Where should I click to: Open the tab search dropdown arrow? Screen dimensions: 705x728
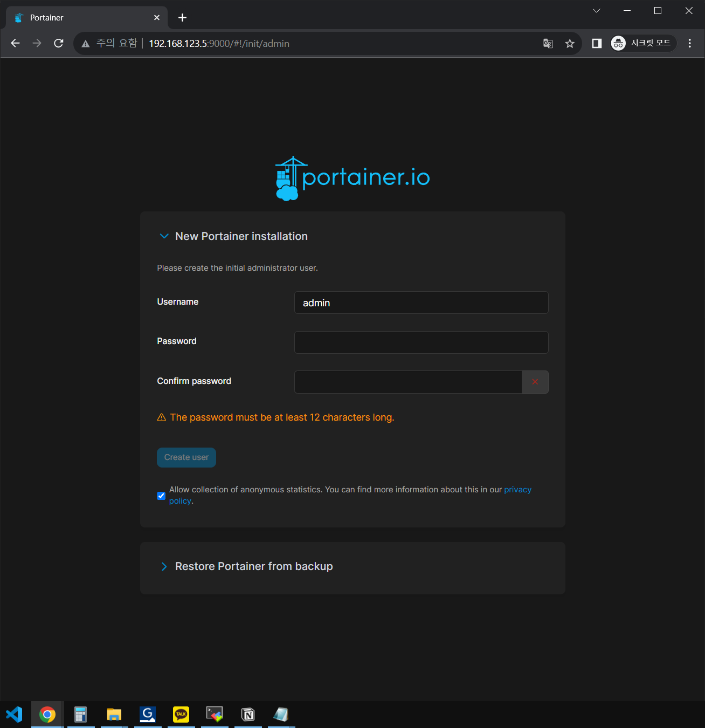[597, 11]
